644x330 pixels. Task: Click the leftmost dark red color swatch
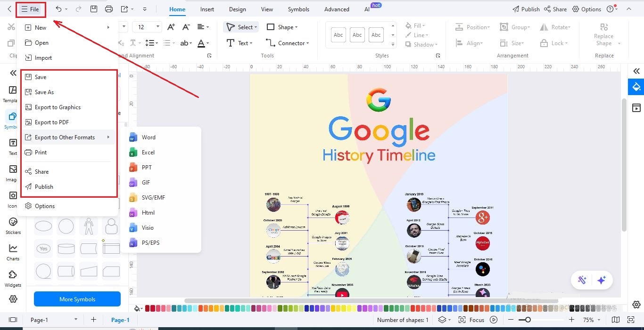tap(148, 308)
